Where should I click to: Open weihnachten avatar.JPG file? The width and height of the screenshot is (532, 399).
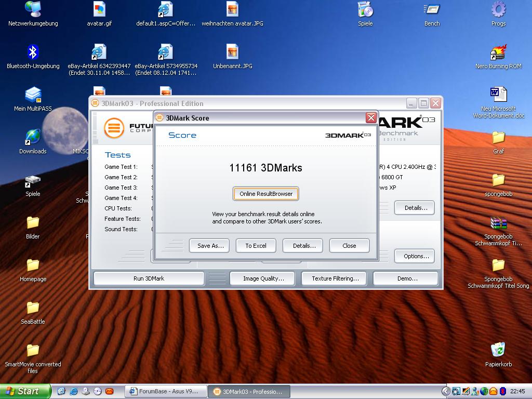[x=232, y=9]
